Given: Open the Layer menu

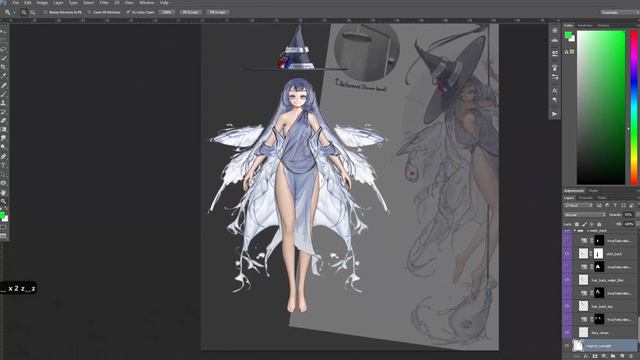Looking at the screenshot, I should (x=58, y=2).
